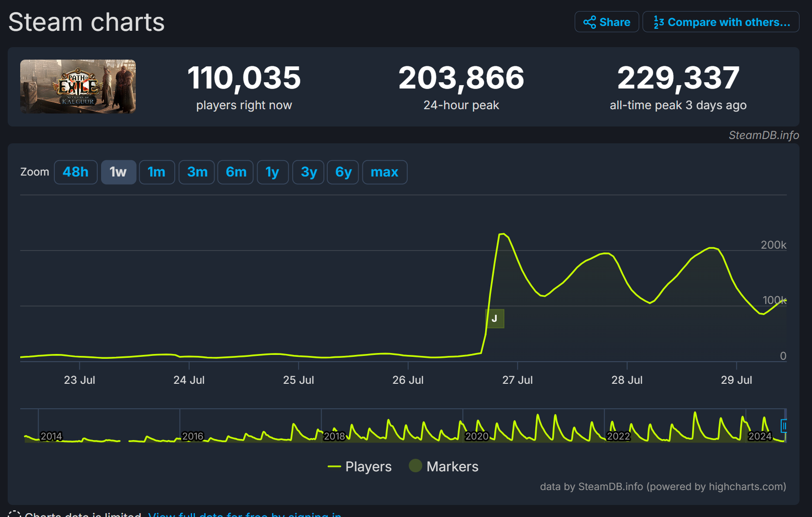Choose the 6y zoom range
Image resolution: width=812 pixels, height=517 pixels.
point(343,172)
